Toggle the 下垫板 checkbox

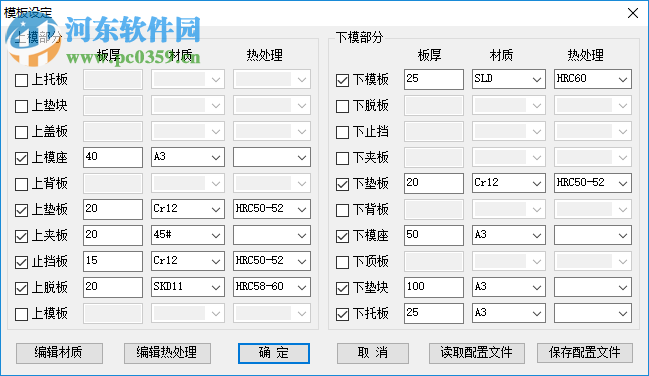pos(342,184)
